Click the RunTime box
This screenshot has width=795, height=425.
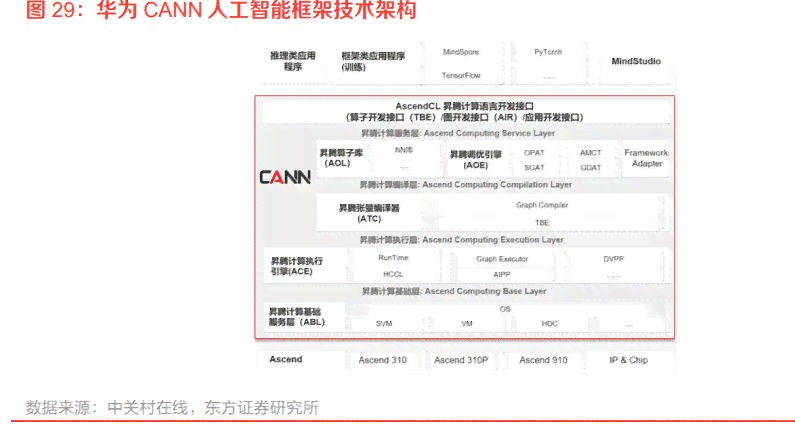[393, 258]
